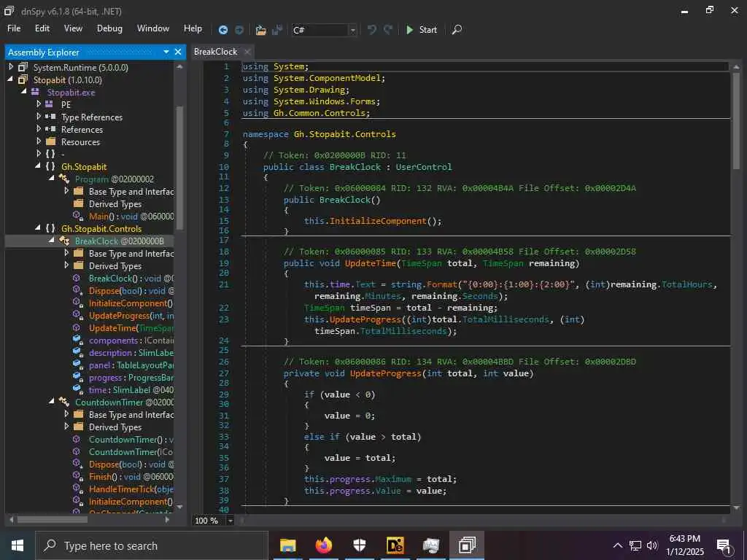
Task: Show hidden system tray icons chevron
Action: [x=617, y=545]
